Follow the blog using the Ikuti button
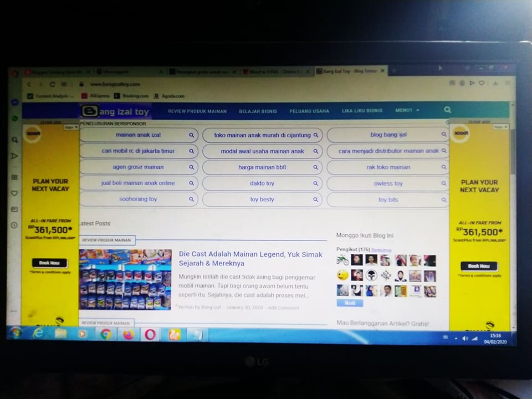Viewport: 532px width, 399px height. coord(351,304)
